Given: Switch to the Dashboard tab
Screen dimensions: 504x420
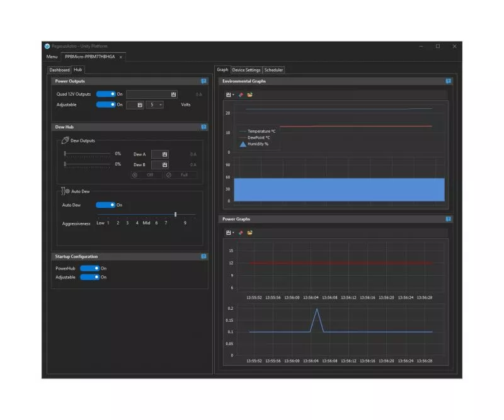Looking at the screenshot, I should (x=59, y=70).
